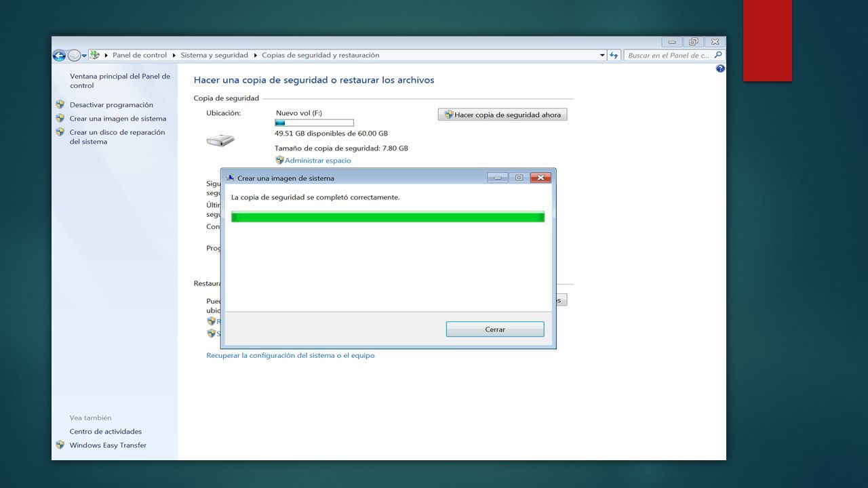Click the 'Nuevo vol (F:)' disk usage bar
The image size is (868, 488).
pos(314,123)
